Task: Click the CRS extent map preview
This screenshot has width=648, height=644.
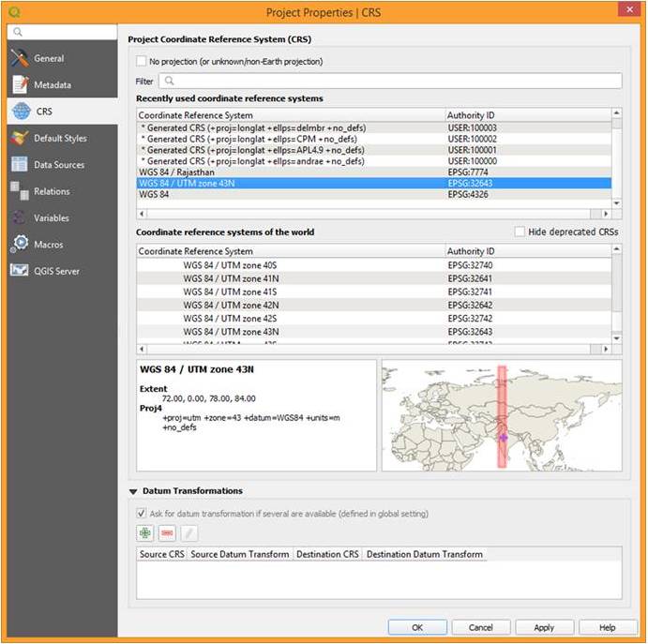Action: point(502,415)
